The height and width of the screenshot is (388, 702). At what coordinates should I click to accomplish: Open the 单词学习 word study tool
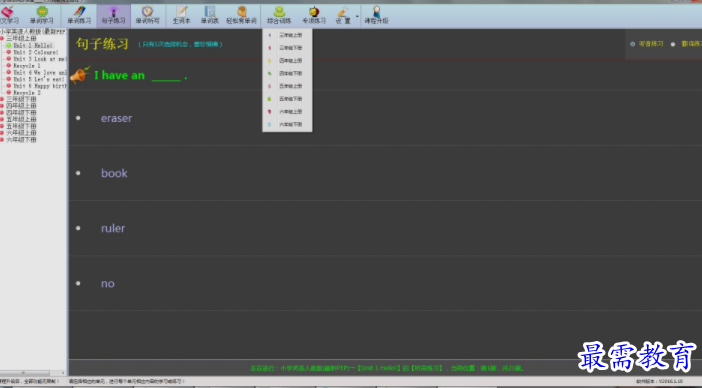(x=42, y=16)
